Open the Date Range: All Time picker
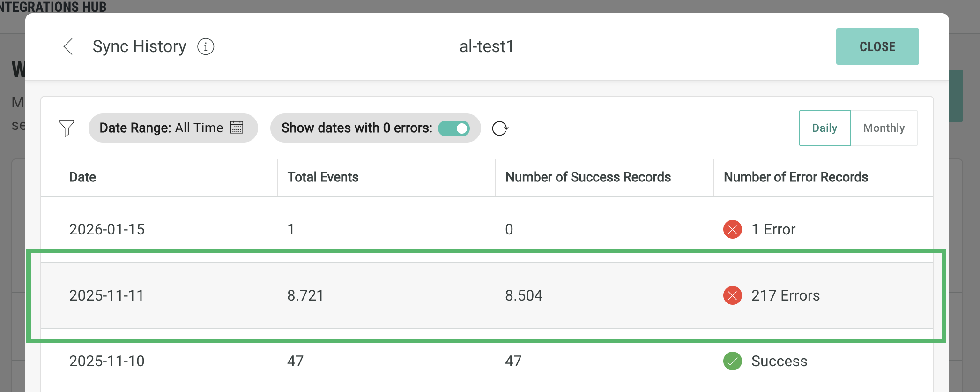This screenshot has width=980, height=392. click(x=172, y=128)
